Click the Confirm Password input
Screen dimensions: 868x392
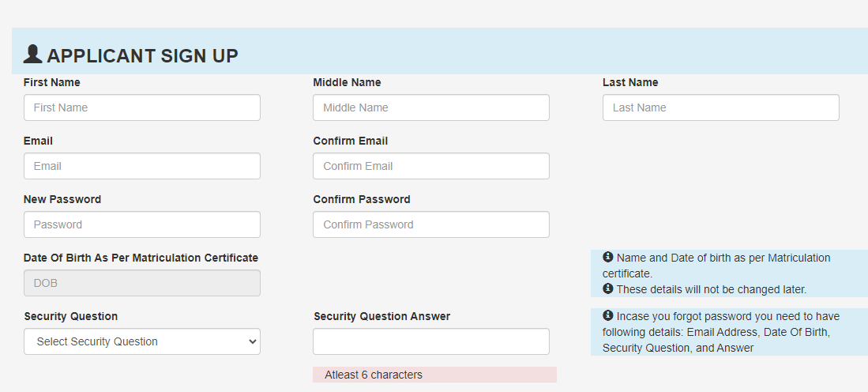(431, 224)
